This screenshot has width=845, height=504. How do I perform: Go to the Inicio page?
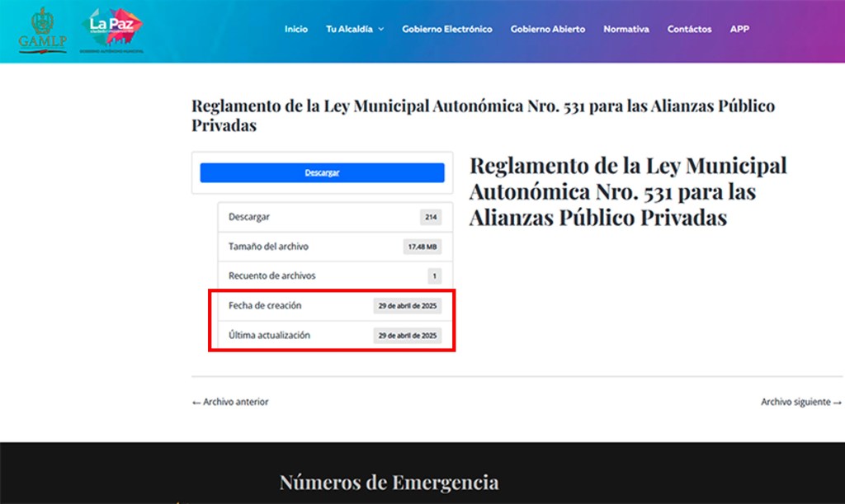pyautogui.click(x=295, y=29)
